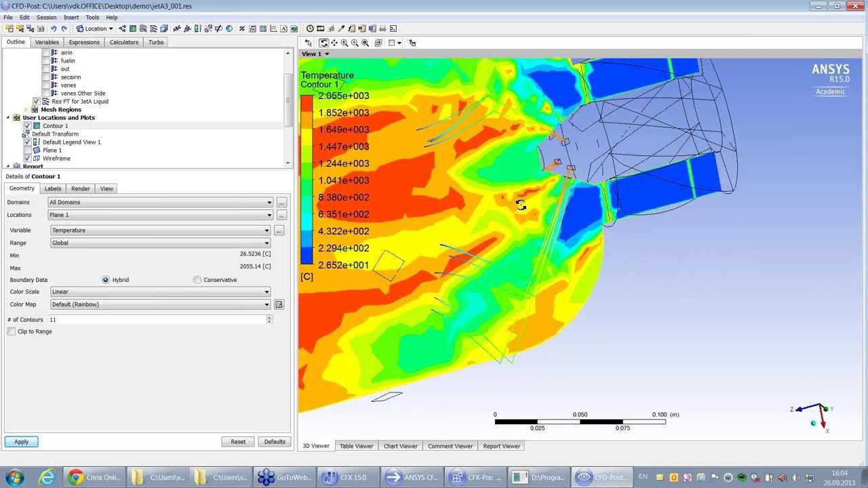Open the Tools menu
Viewport: 868px width, 488px height.
92,17
